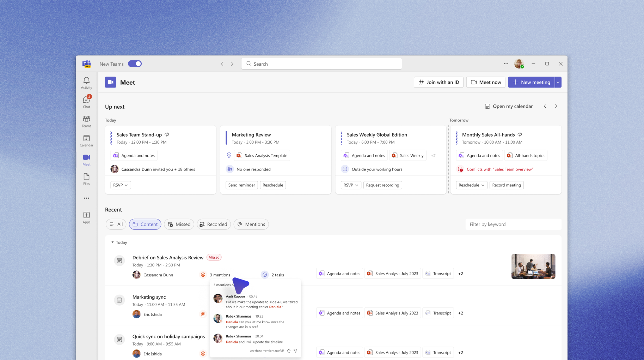644x360 pixels.
Task: Filter recent meetings by Mentions
Action: click(x=251, y=224)
